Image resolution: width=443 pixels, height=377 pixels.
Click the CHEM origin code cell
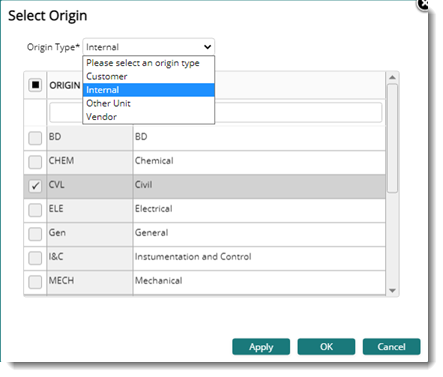coord(90,162)
